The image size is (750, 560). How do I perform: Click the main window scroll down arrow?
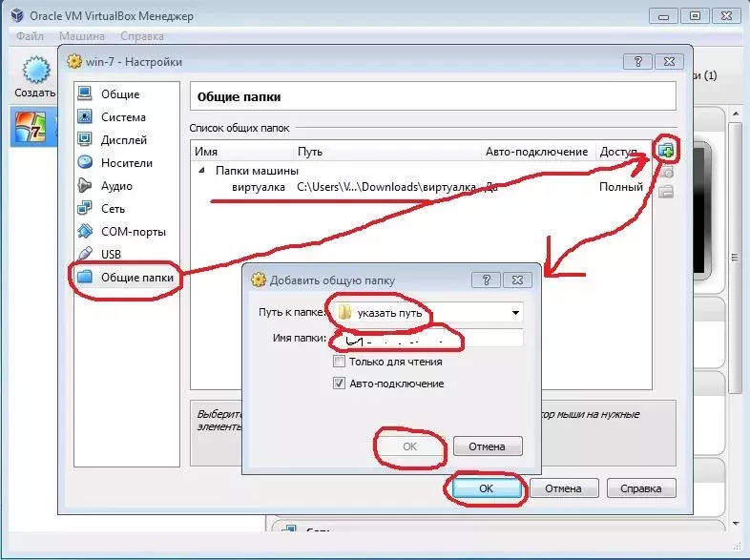(x=735, y=524)
